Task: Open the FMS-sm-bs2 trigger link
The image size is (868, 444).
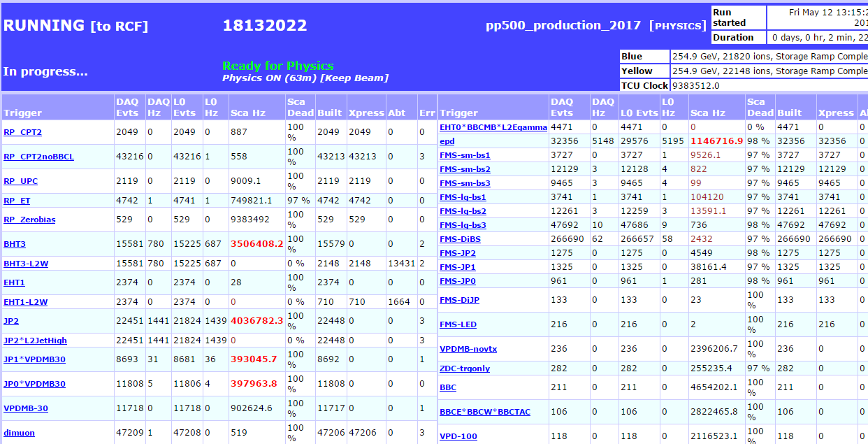Action: coord(465,169)
